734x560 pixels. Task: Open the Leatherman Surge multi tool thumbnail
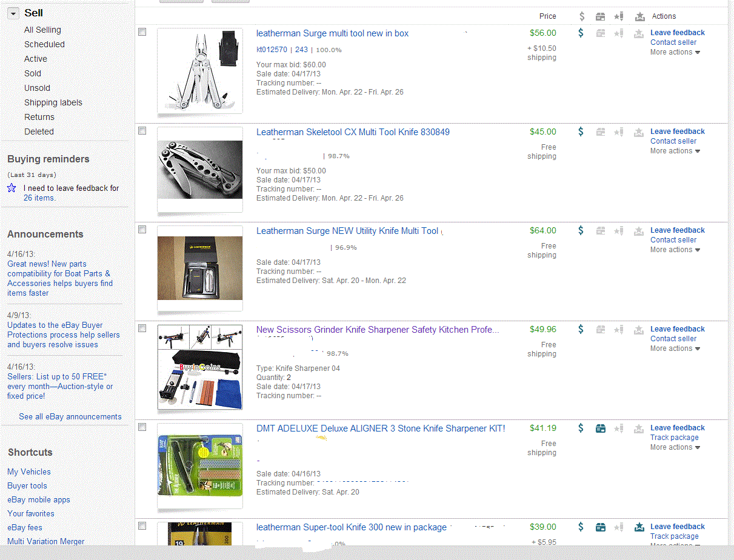coord(200,70)
